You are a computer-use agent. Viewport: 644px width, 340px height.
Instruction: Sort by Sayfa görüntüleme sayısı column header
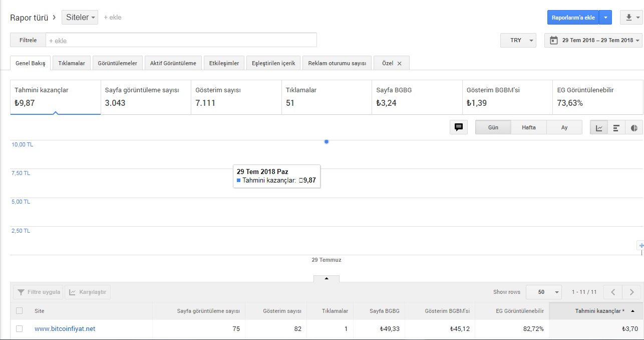pyautogui.click(x=208, y=311)
